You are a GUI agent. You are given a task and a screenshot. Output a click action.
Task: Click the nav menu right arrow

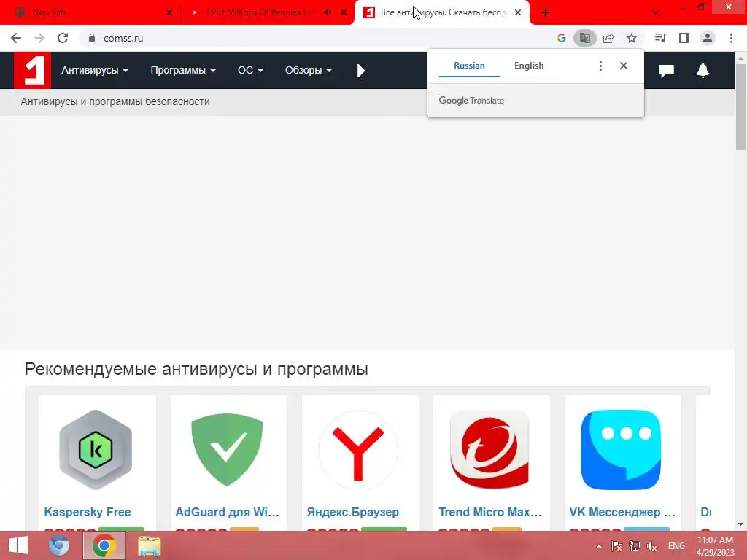pos(361,71)
